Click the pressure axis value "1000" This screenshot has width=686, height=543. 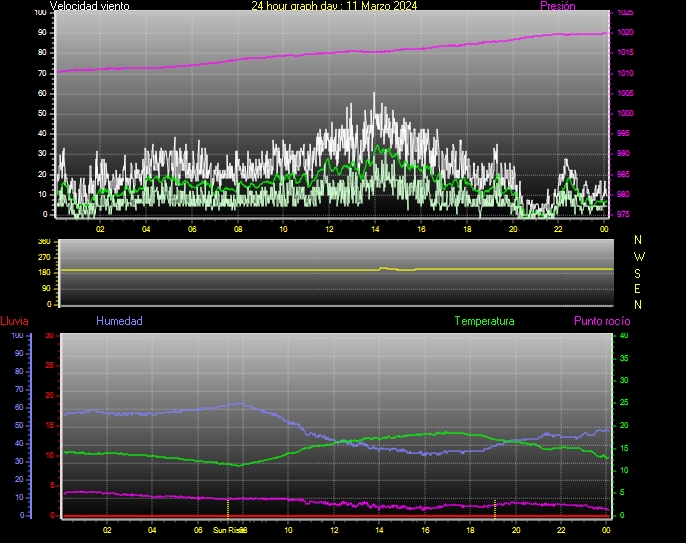click(x=625, y=113)
